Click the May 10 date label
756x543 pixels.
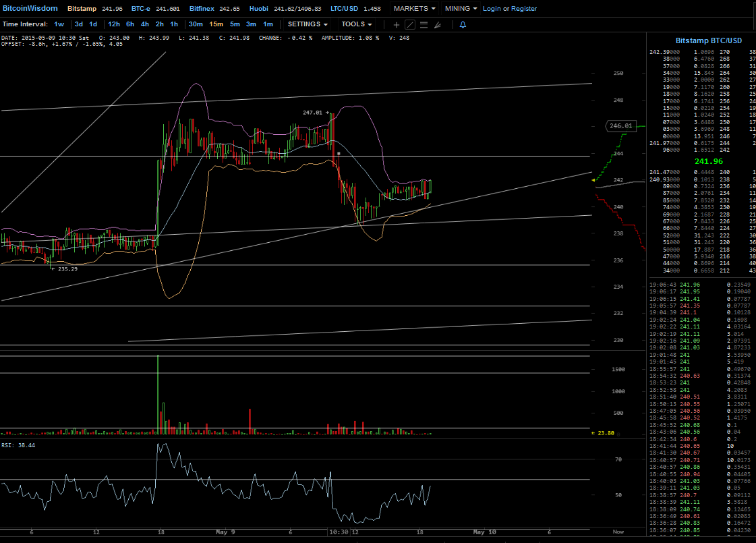pyautogui.click(x=484, y=532)
